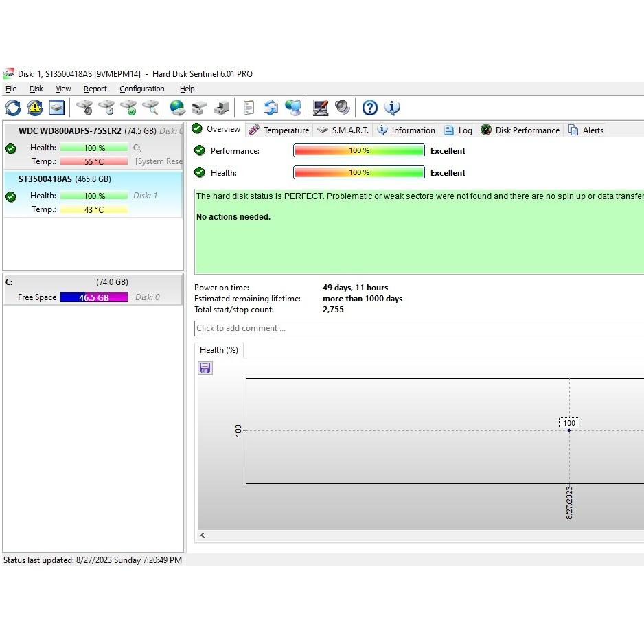Open the Disk Performance tab

[520, 130]
